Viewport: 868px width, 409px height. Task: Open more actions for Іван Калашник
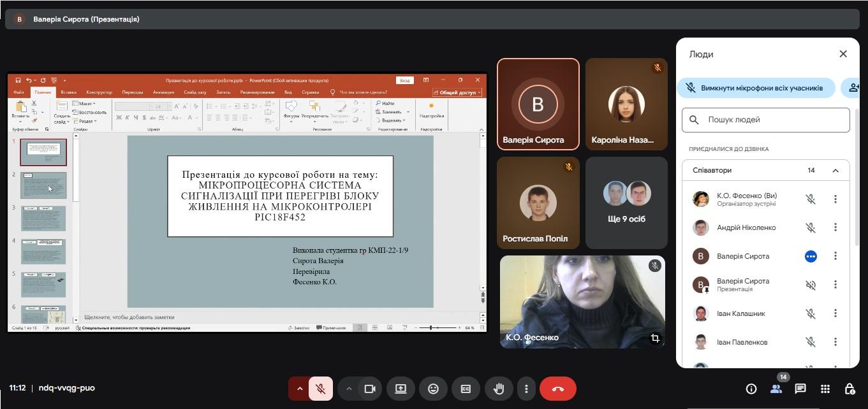pyautogui.click(x=835, y=313)
